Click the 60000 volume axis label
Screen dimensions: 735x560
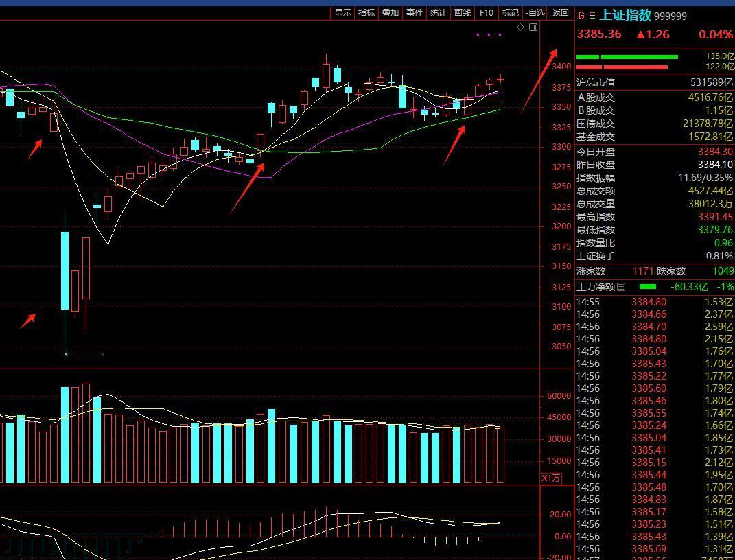click(x=559, y=396)
